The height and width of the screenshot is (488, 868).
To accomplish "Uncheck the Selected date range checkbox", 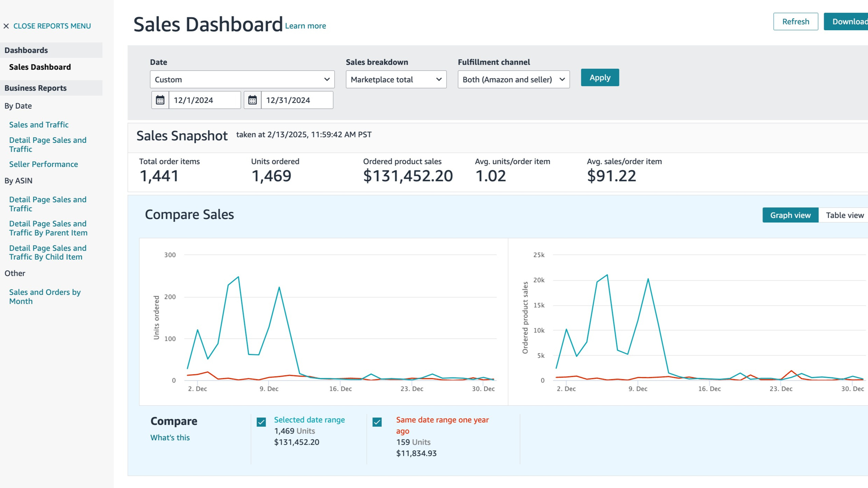I will 261,422.
